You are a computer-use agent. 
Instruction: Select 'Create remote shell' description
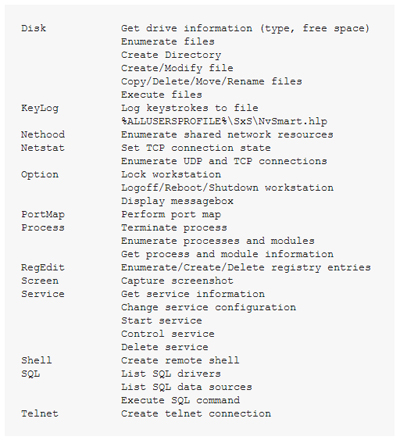pos(180,361)
